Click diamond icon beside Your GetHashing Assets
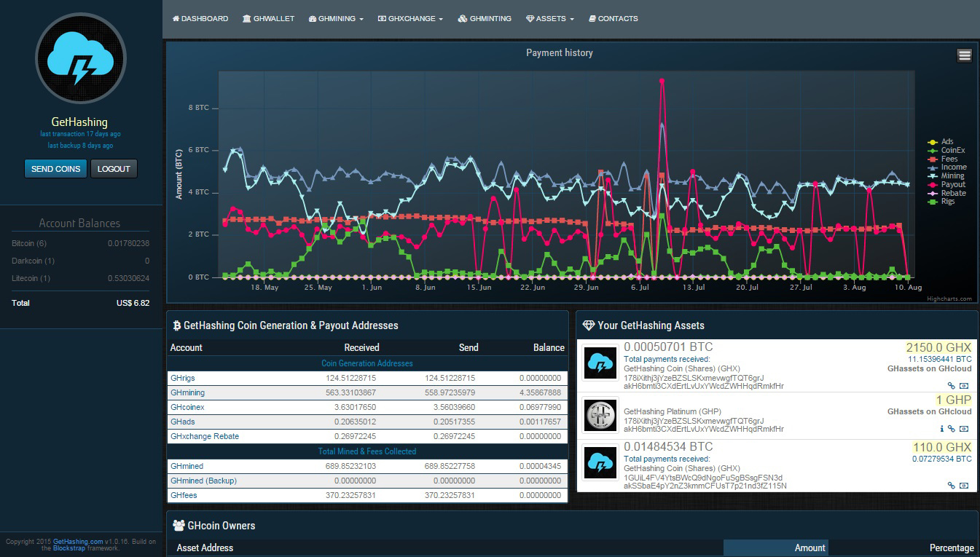 (589, 325)
